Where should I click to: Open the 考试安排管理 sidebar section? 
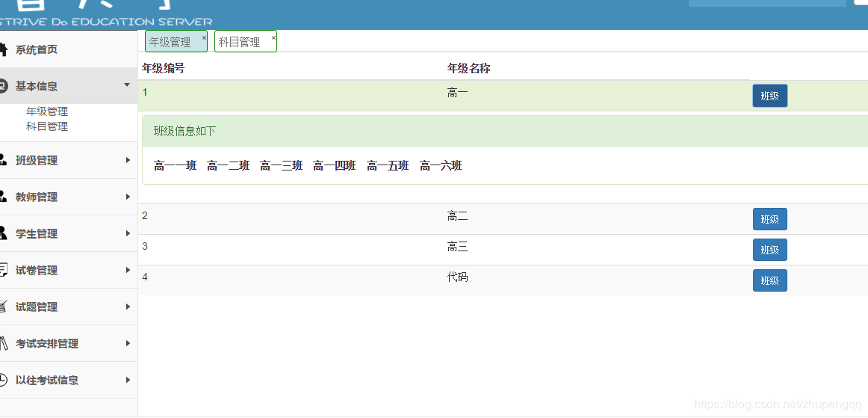[x=69, y=343]
